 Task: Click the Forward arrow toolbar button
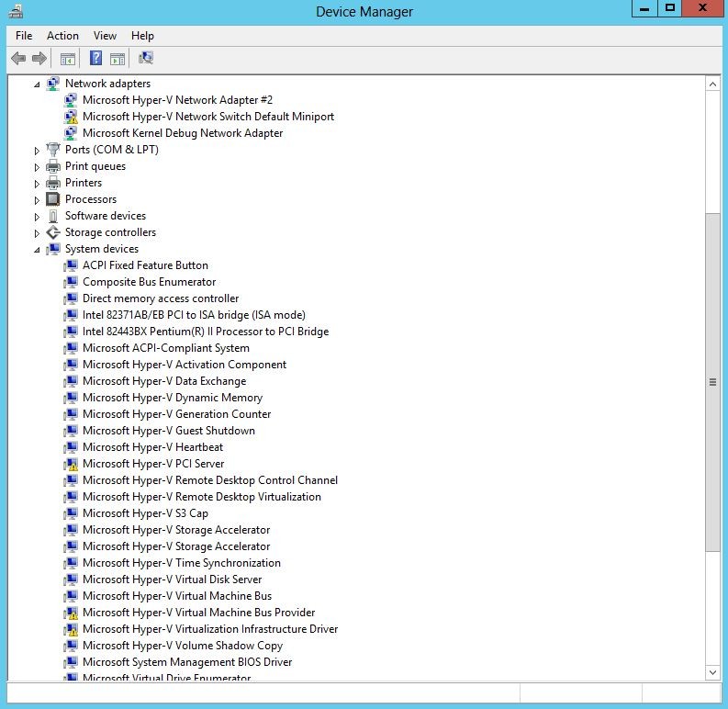pyautogui.click(x=39, y=59)
